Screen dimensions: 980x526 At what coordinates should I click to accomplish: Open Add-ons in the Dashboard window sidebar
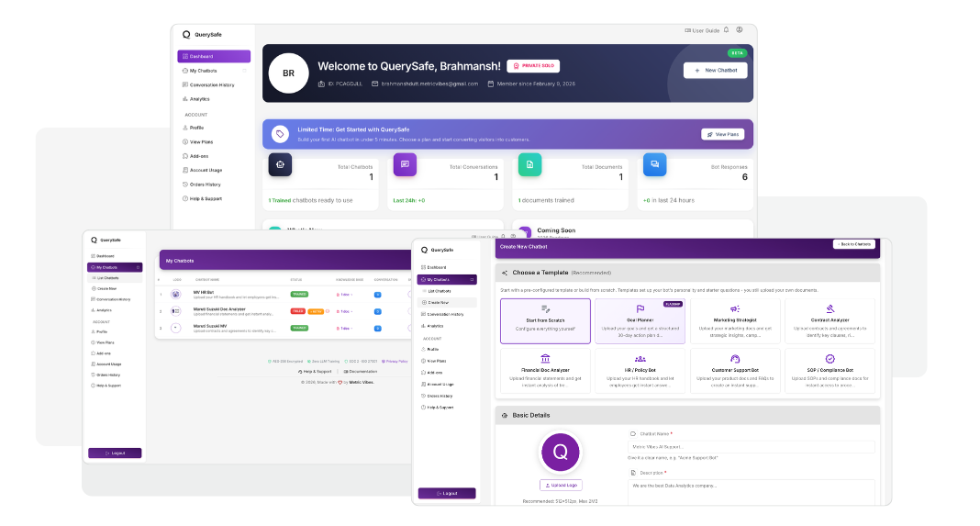point(214,156)
